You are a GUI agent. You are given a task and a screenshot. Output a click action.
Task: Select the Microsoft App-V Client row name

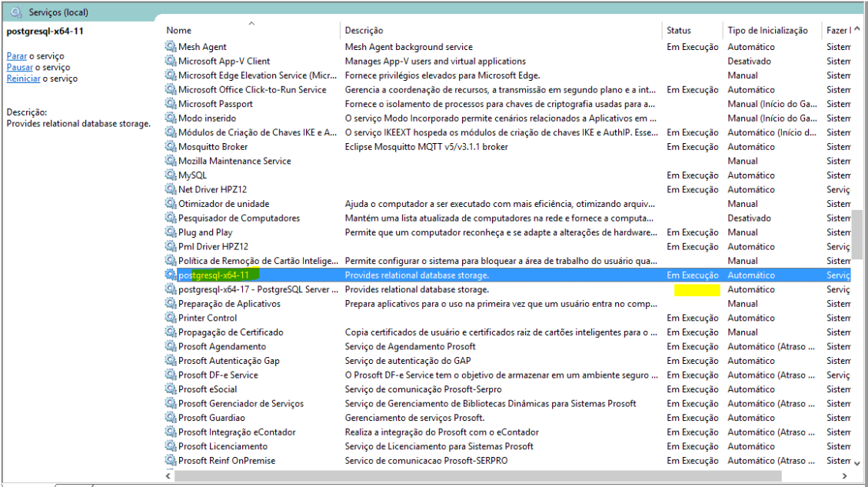(x=224, y=61)
